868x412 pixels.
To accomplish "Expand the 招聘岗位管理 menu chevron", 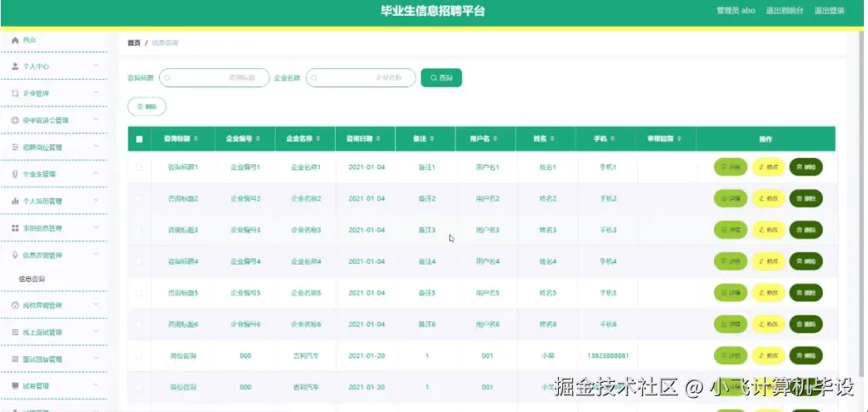I will click(96, 146).
